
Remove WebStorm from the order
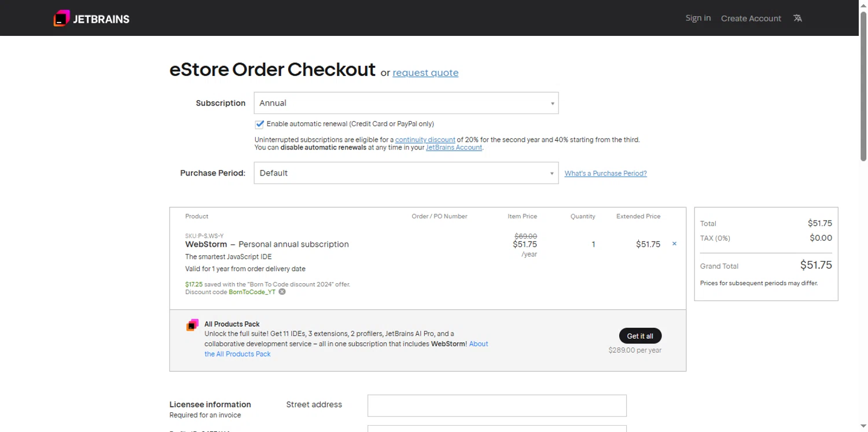pyautogui.click(x=674, y=244)
